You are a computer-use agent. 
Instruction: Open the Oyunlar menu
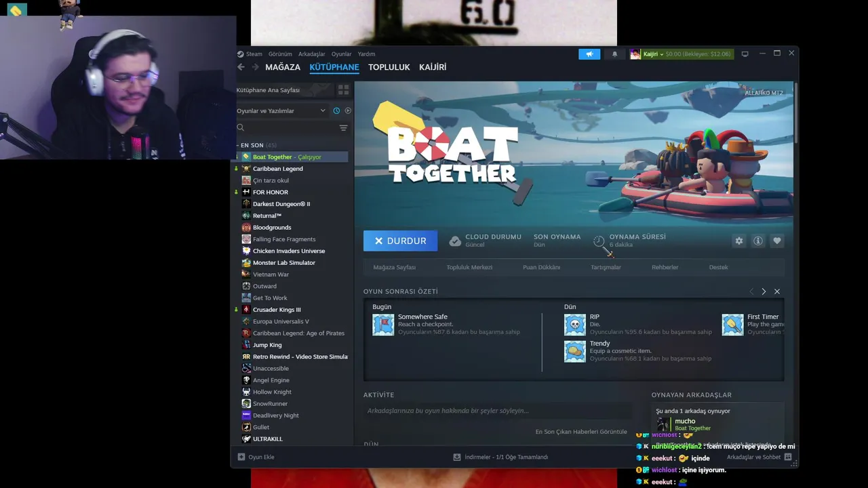pyautogui.click(x=341, y=54)
